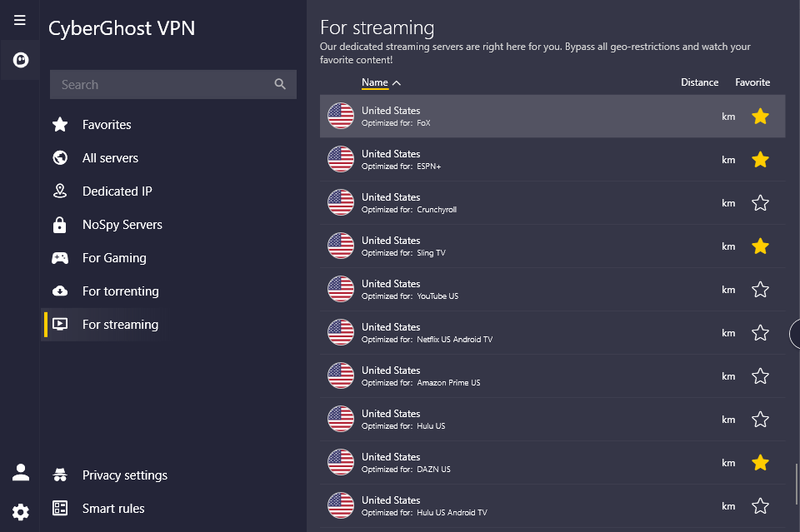Select the Favorites star in the sidebar

point(59,124)
